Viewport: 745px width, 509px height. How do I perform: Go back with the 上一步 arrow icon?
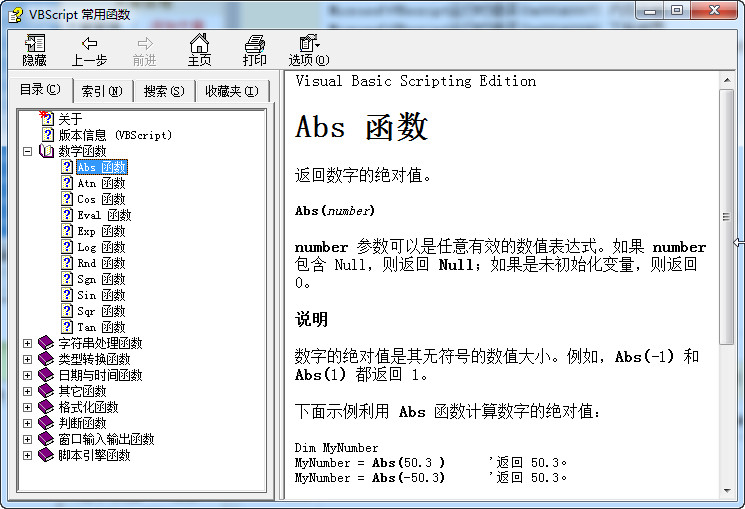89,44
